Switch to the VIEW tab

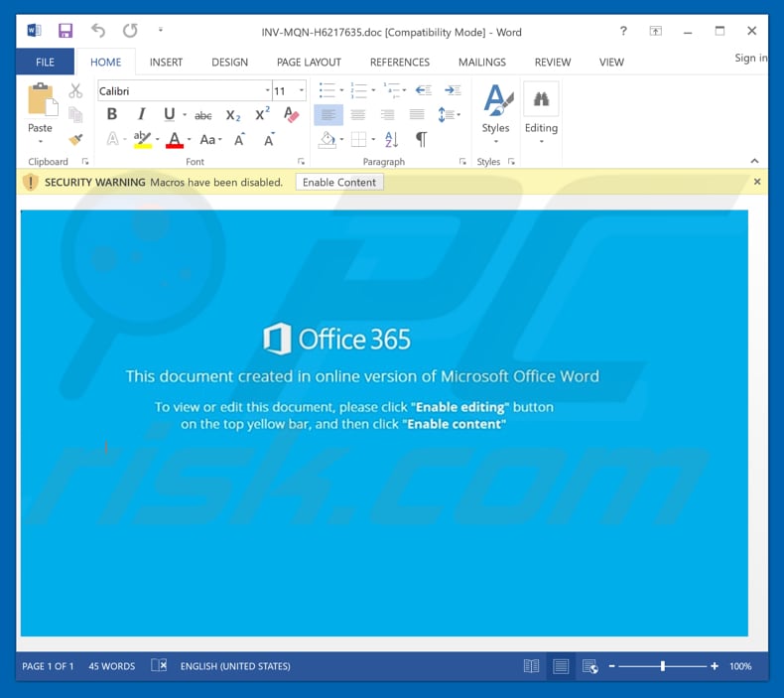[611, 62]
